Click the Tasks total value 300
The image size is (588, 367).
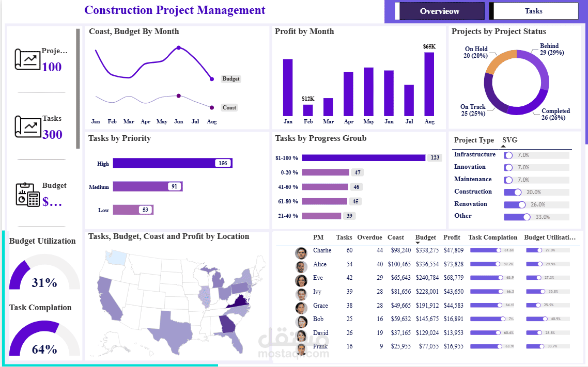[52, 134]
